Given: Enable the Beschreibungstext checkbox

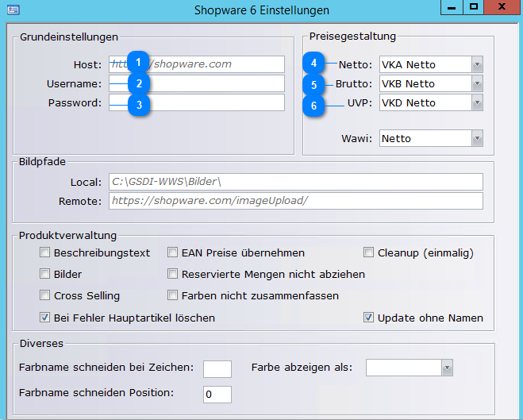Looking at the screenshot, I should coord(44,252).
